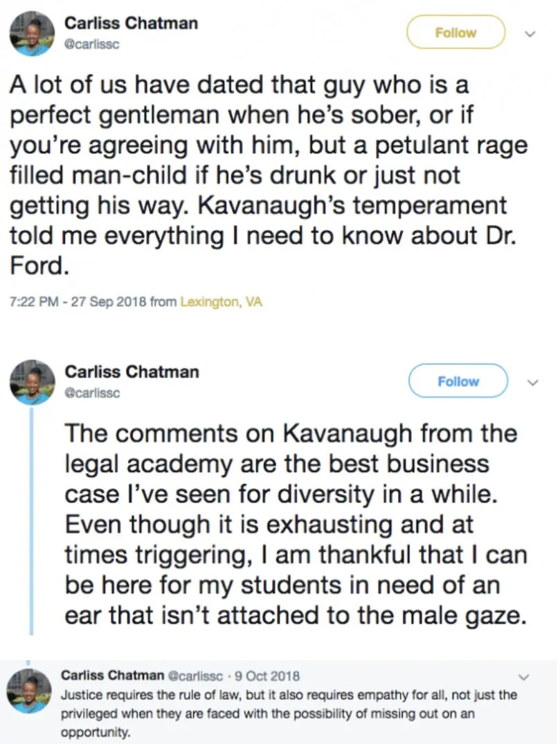Open the tweet about diversity and the male gaze

coord(291,525)
